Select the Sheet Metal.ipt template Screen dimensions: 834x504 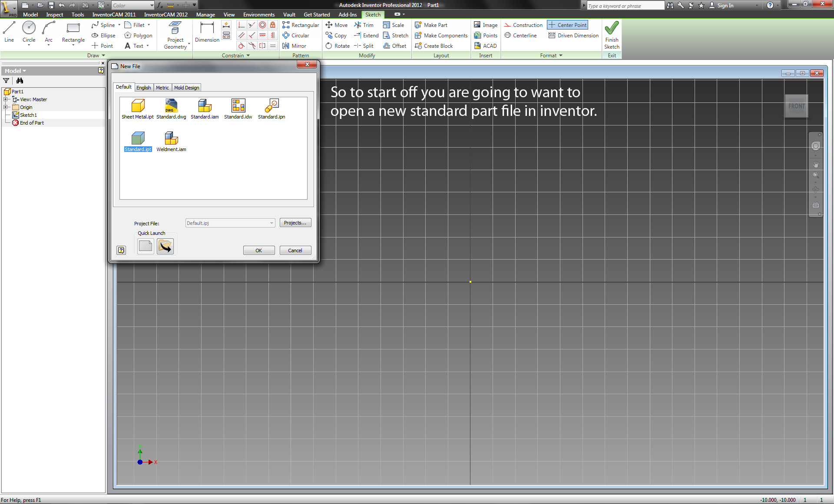[138, 109]
